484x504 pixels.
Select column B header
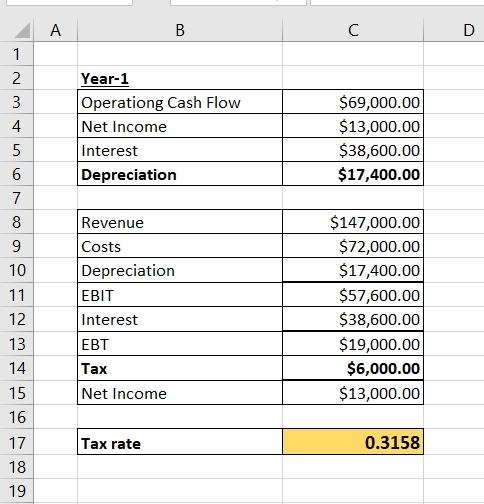180,30
